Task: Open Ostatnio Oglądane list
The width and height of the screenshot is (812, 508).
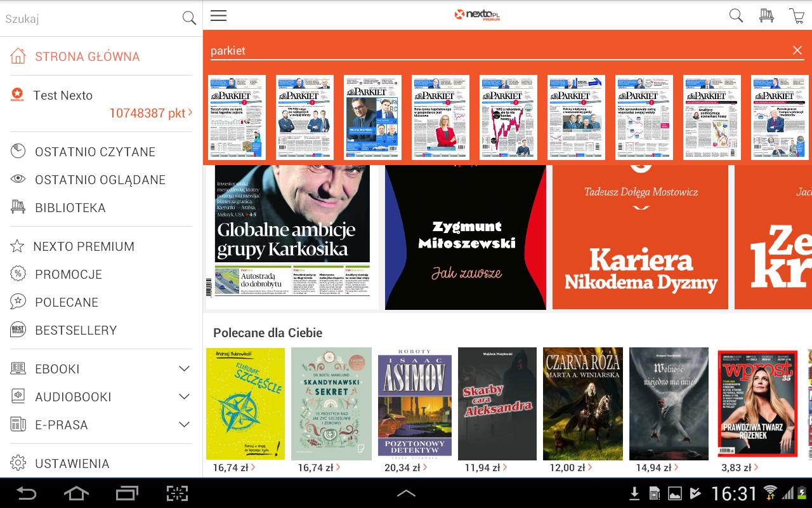Action: tap(101, 180)
